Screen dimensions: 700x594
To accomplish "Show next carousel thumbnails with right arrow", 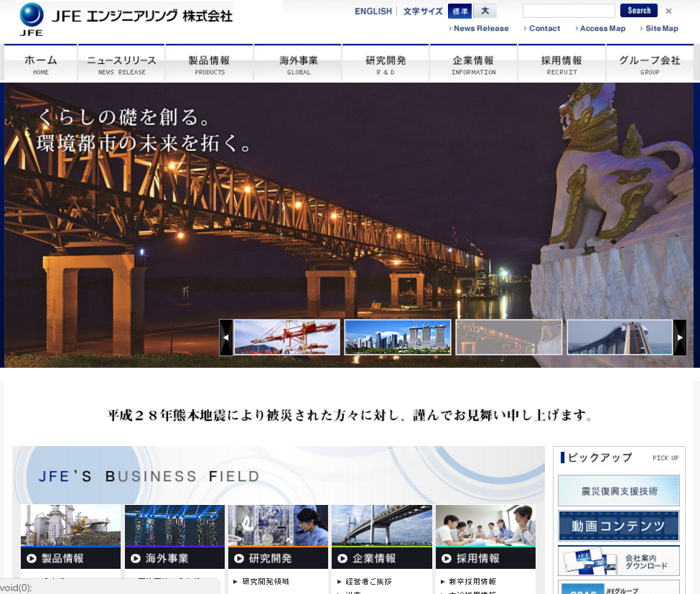I will tap(679, 338).
